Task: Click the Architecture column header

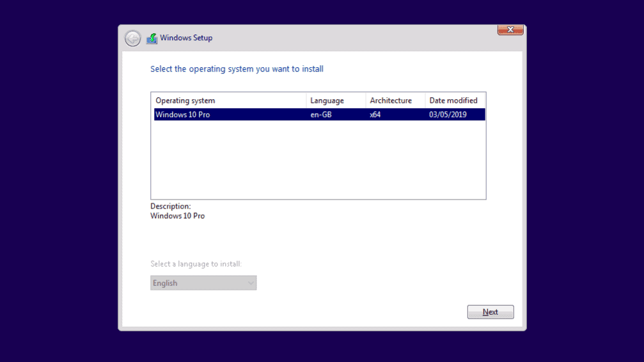Action: coord(395,100)
